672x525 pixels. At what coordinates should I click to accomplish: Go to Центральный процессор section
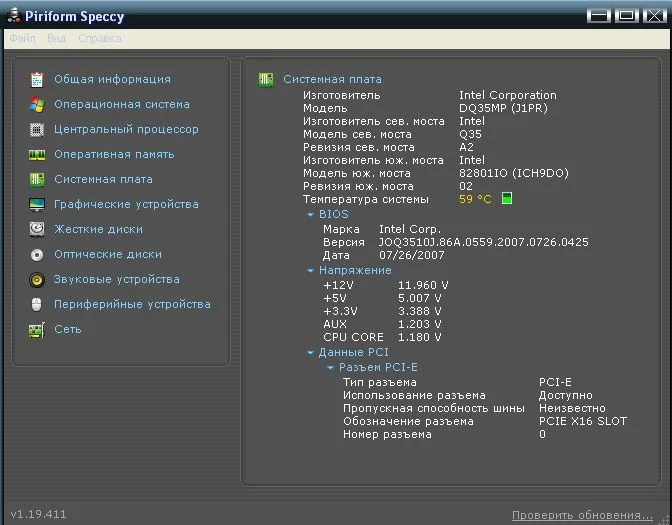point(126,129)
